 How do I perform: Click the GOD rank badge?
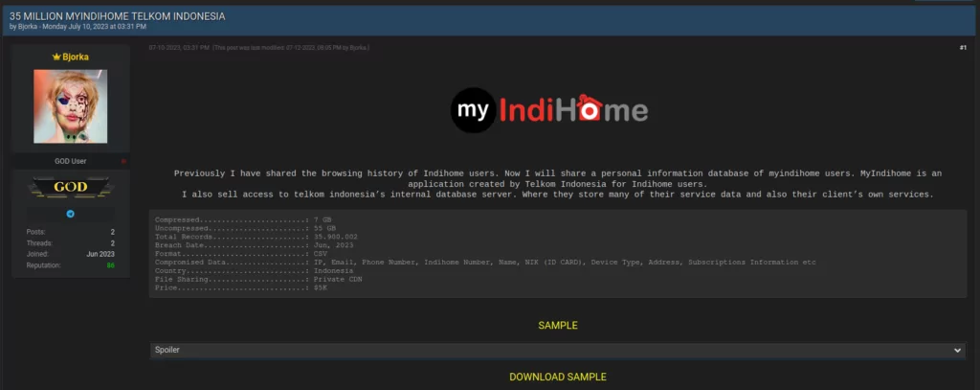pos(70,187)
